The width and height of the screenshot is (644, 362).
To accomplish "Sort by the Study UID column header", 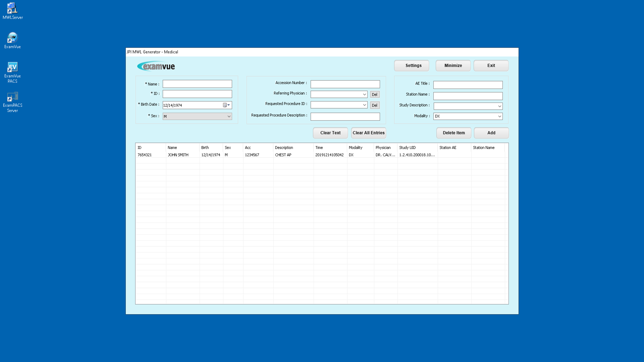I will (417, 147).
